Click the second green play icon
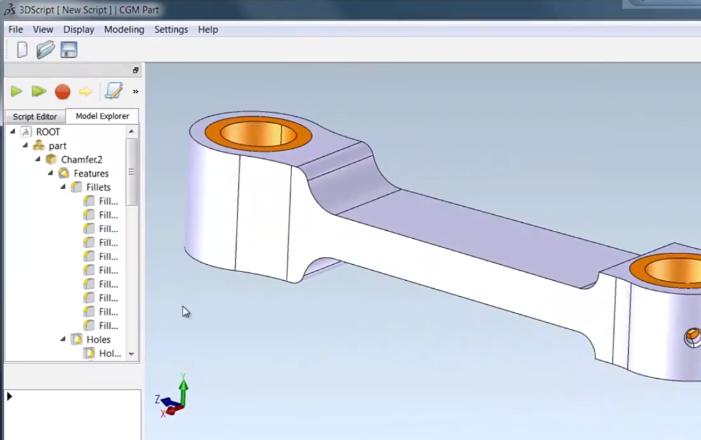The image size is (701, 440). (x=39, y=91)
